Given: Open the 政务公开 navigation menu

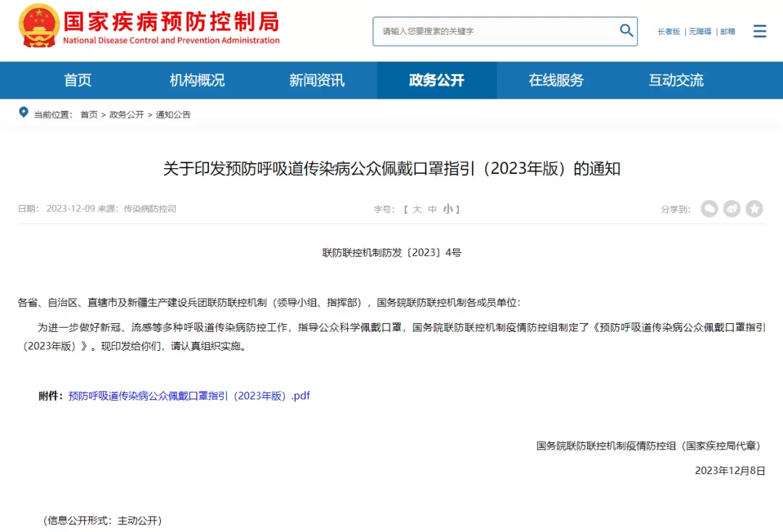Looking at the screenshot, I should click(x=436, y=80).
